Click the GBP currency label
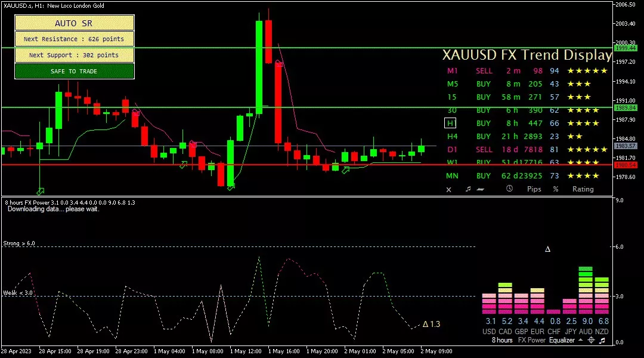 (x=521, y=331)
